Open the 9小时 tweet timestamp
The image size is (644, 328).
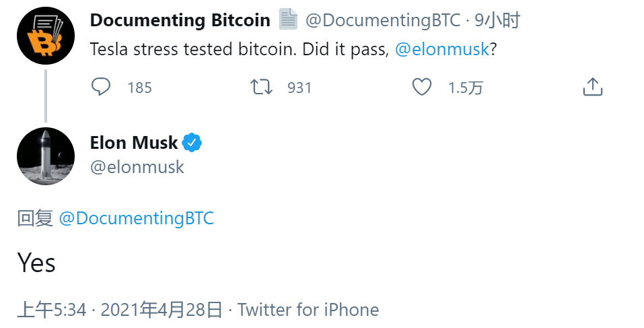click(x=497, y=20)
